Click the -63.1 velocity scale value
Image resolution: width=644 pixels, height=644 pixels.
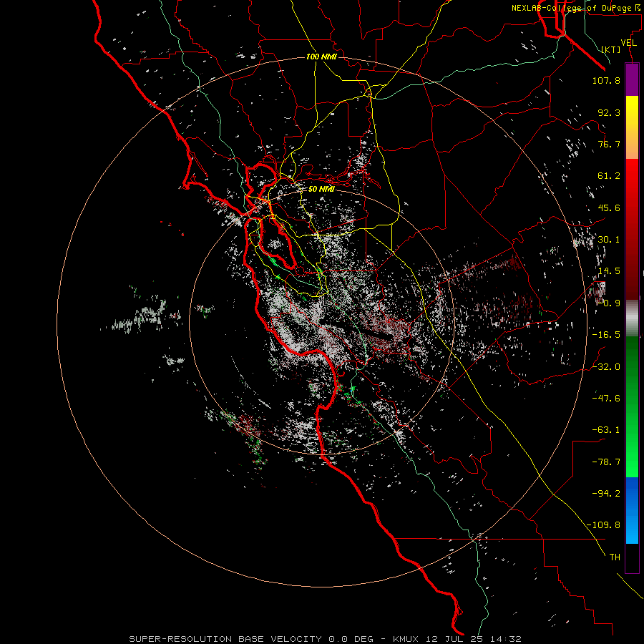click(x=606, y=430)
